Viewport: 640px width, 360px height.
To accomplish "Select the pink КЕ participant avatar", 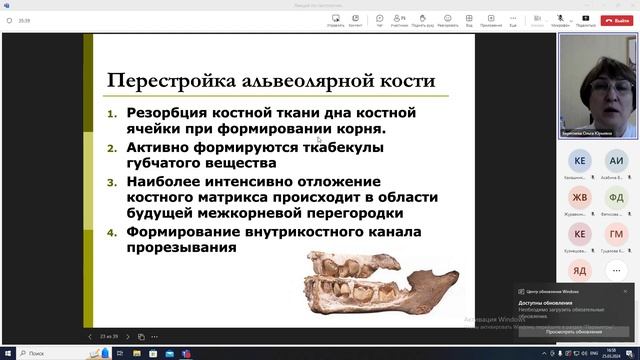I will 580,234.
